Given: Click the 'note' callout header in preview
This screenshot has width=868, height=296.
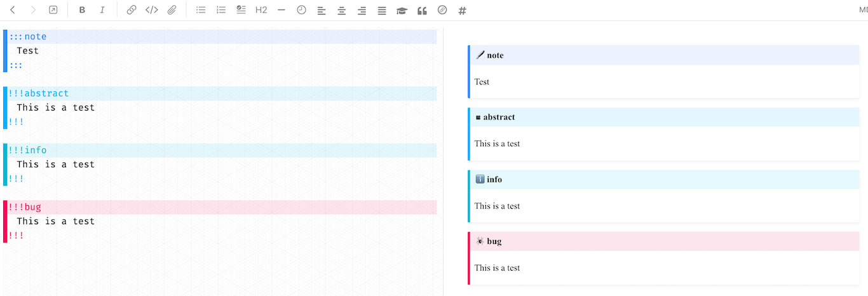Looking at the screenshot, I should [664, 55].
